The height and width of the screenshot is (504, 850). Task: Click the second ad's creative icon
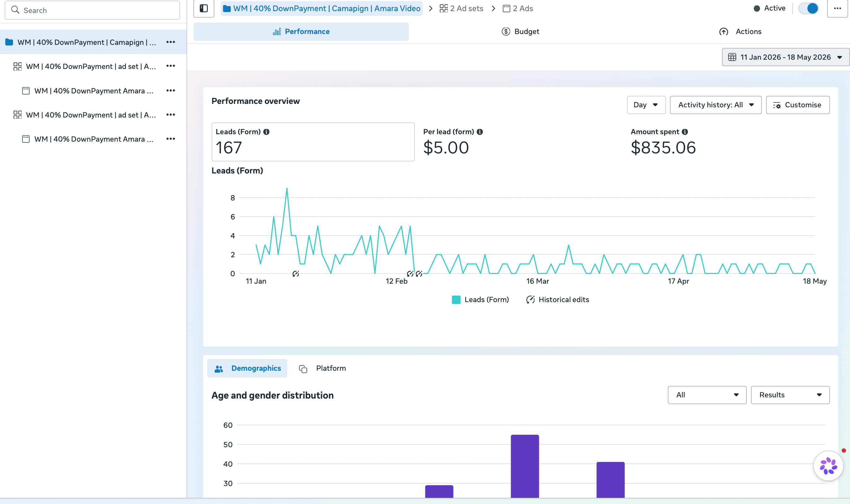point(26,139)
